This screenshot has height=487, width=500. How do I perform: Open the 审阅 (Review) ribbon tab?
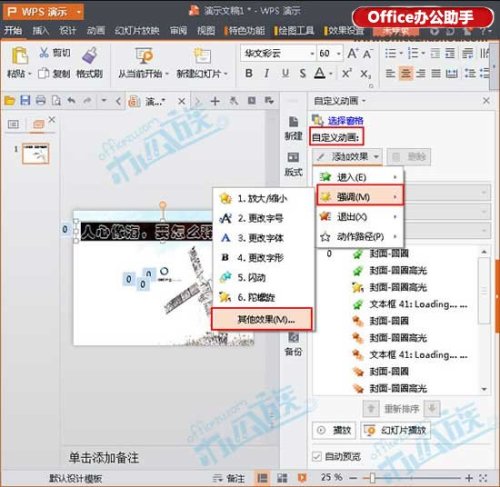click(179, 31)
